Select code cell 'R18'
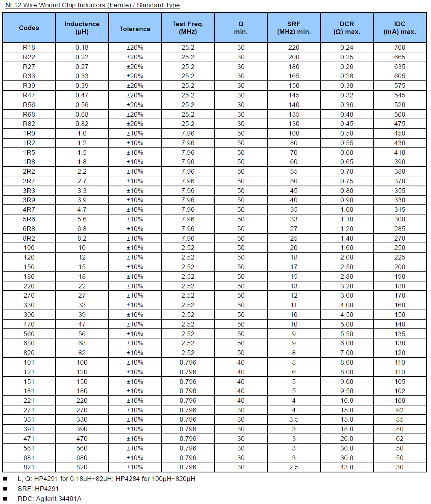Screen dimensions: 431x504 pyautogui.click(x=29, y=47)
